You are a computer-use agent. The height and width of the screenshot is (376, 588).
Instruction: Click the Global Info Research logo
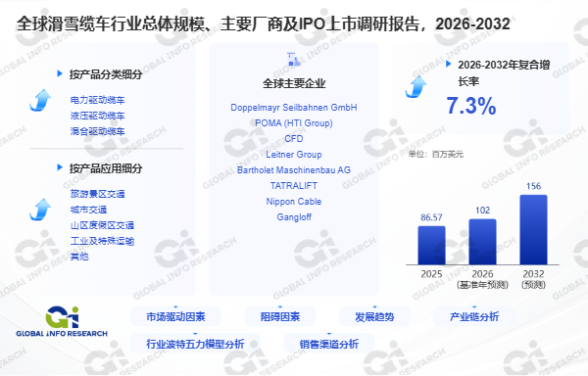click(x=62, y=322)
